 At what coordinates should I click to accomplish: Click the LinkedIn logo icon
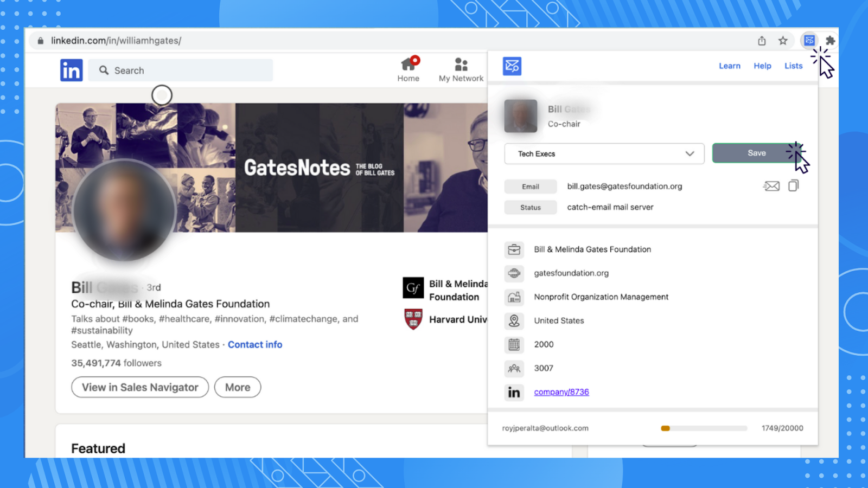click(71, 70)
